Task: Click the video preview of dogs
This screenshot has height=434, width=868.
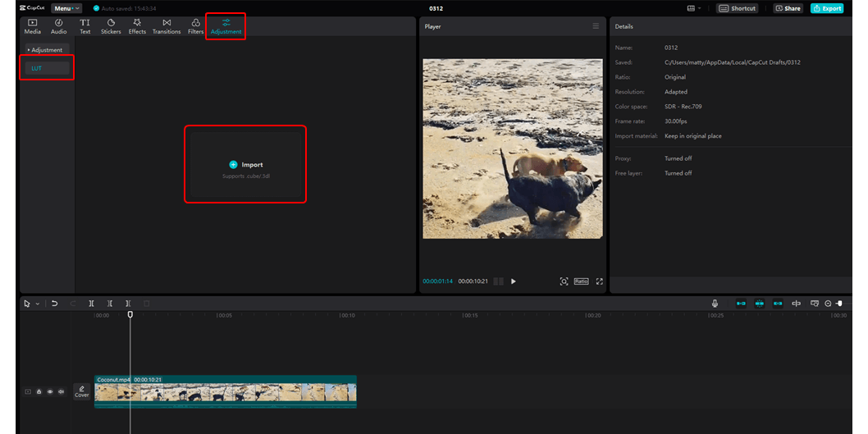Action: 513,149
